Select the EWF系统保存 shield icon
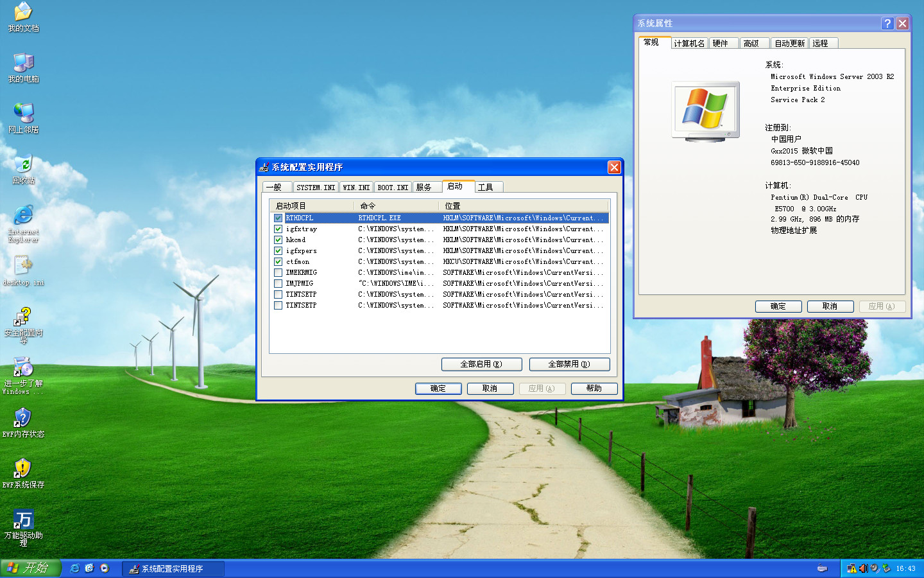The width and height of the screenshot is (924, 578). point(23,473)
